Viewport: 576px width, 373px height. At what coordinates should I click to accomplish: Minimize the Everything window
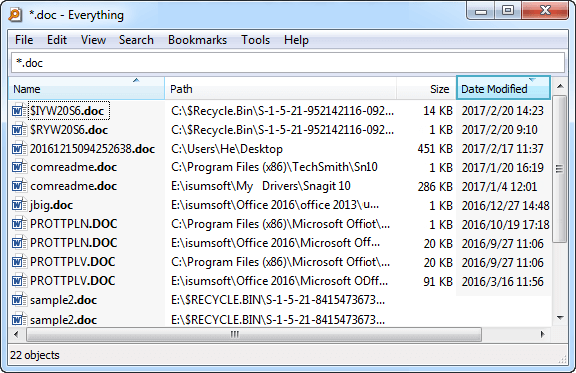[481, 11]
